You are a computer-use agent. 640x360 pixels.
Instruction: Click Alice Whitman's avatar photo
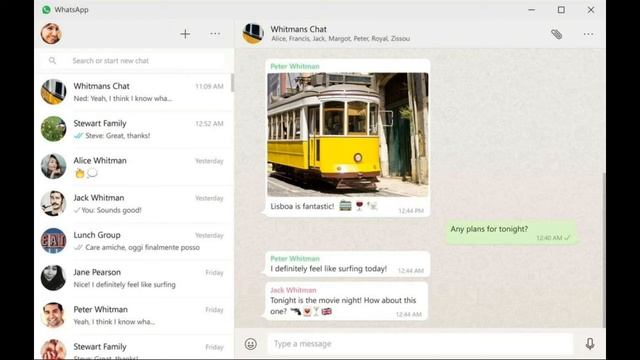click(53, 166)
